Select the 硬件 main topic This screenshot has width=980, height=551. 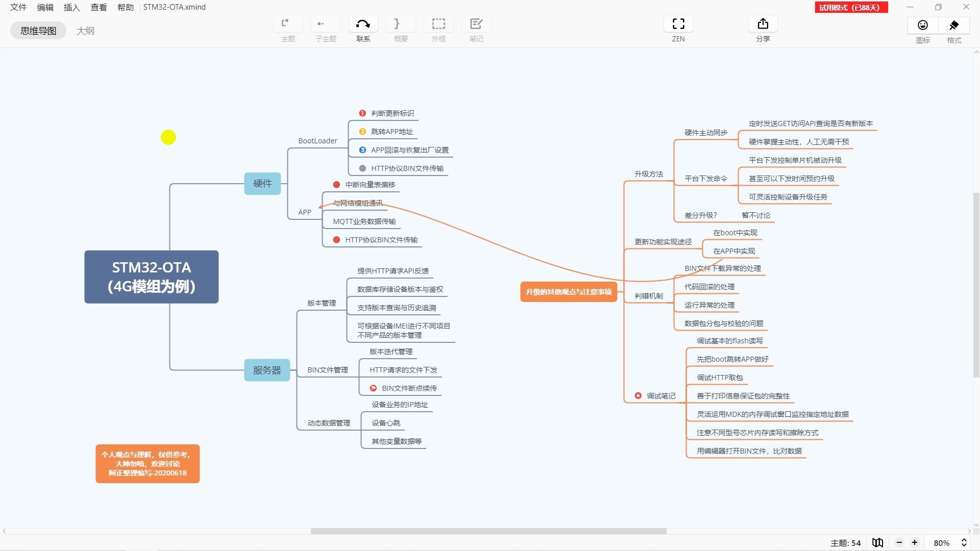pyautogui.click(x=262, y=184)
